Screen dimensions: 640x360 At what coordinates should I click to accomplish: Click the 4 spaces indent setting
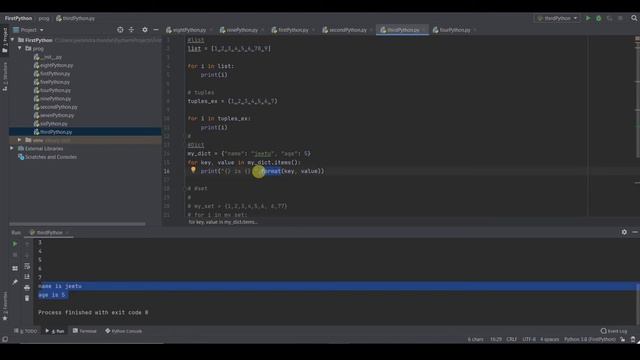549,340
